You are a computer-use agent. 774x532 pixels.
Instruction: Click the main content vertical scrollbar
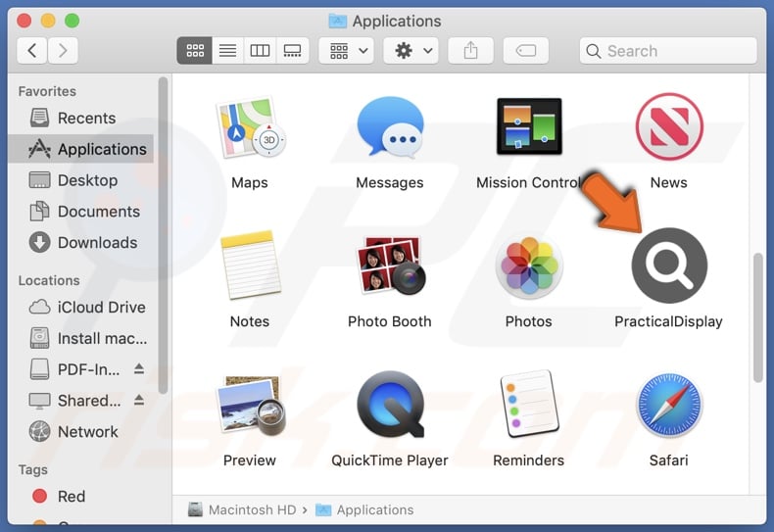pyautogui.click(x=757, y=317)
